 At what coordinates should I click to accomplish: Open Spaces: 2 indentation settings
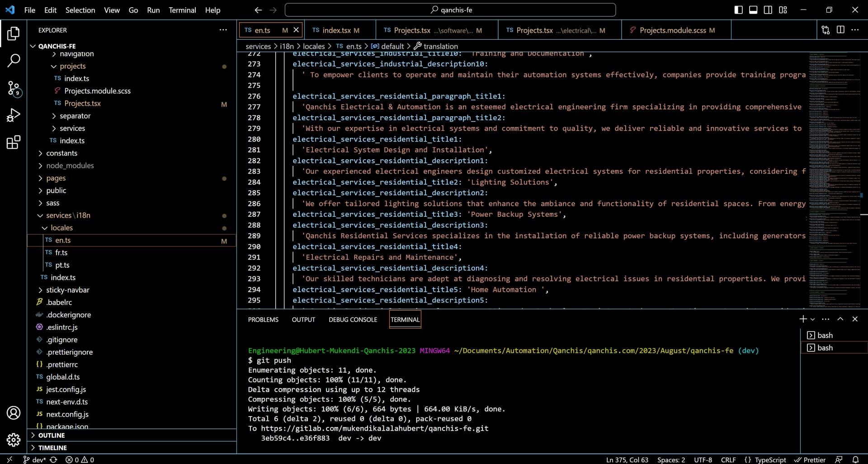(671, 459)
